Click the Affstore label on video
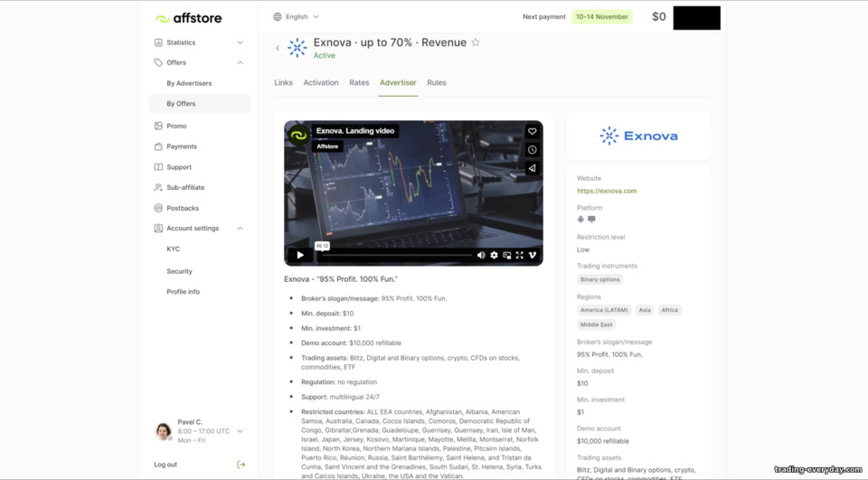 327,146
